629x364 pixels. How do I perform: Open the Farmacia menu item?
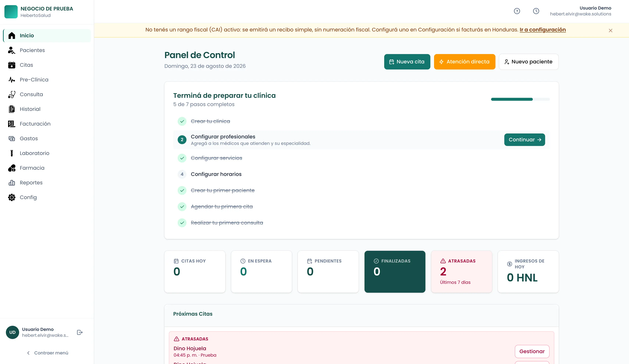[47, 168]
